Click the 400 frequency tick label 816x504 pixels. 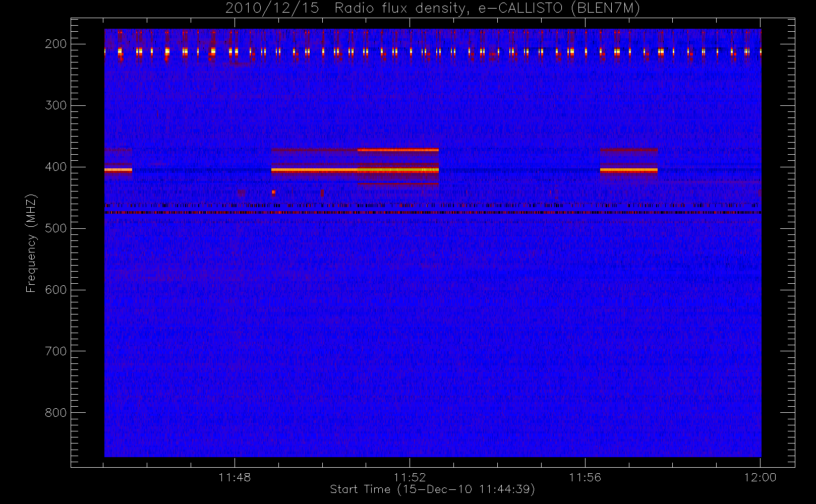point(56,167)
